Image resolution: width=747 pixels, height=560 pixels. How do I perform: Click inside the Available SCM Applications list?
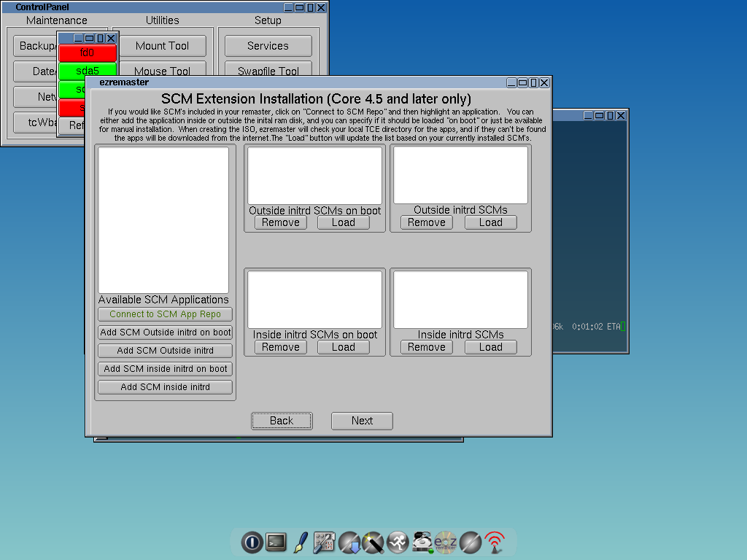pyautogui.click(x=163, y=220)
